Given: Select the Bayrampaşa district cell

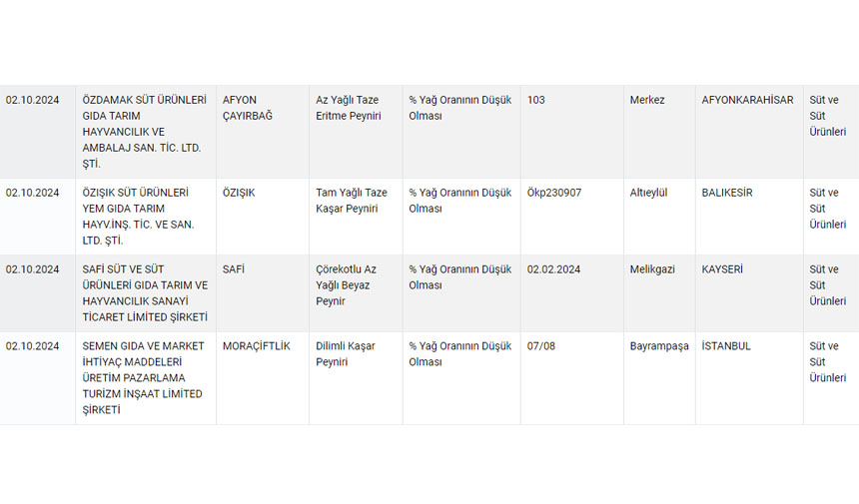Looking at the screenshot, I should coord(659,346).
